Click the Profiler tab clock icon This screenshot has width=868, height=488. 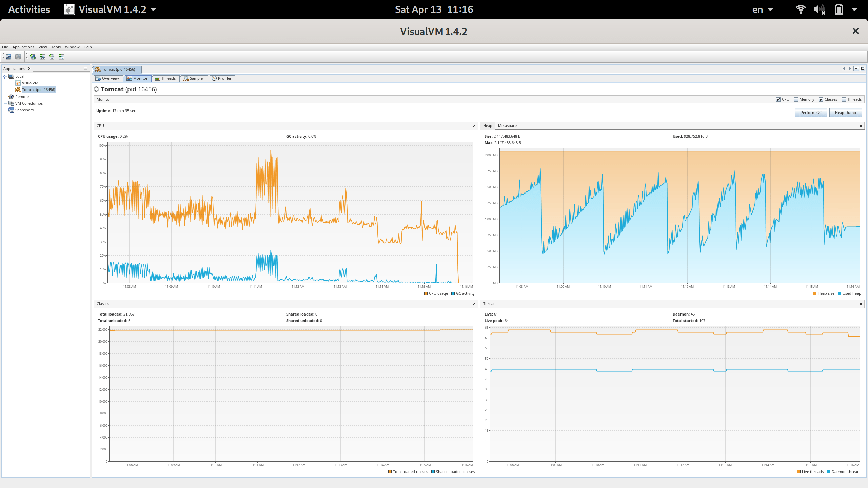214,78
